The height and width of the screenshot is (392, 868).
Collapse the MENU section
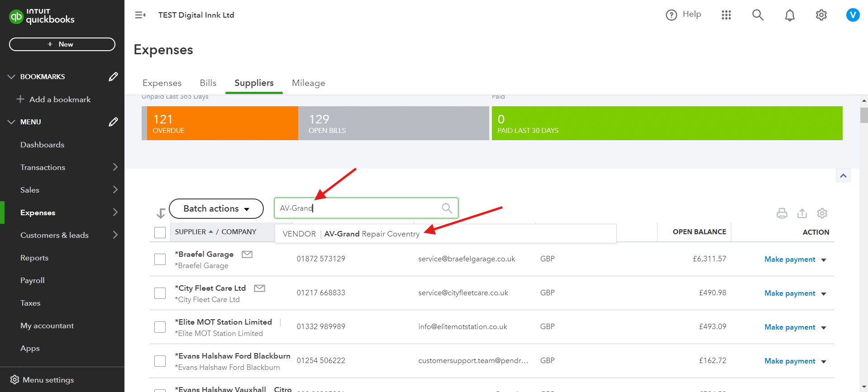[x=11, y=122]
